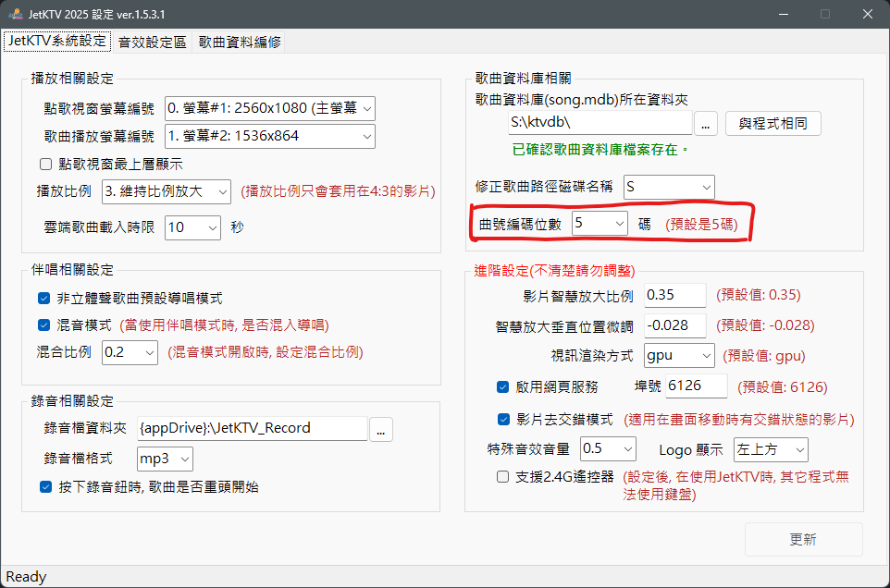Browse for 錄音檔資料夾 with ... button
Viewport: 890px width, 588px height.
pos(381,429)
